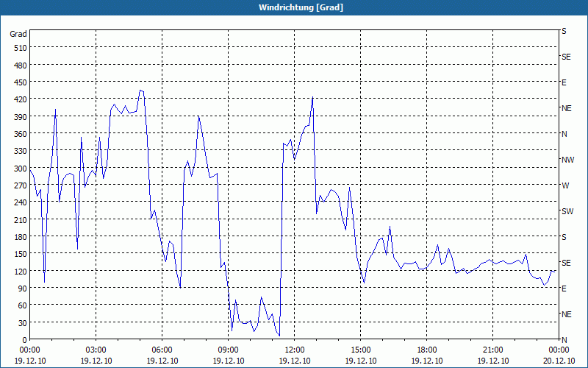The width and height of the screenshot is (588, 368).
Task: Click the "450" left-axis label
Action: tap(21, 82)
